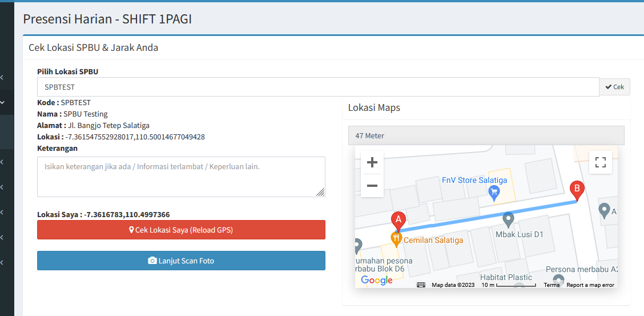Zoom out on the map
The width and height of the screenshot is (644, 316).
[372, 186]
